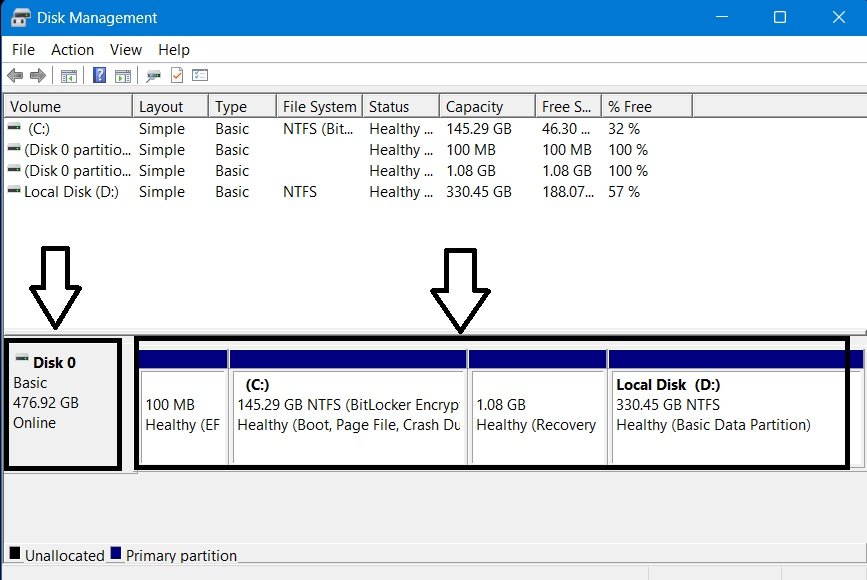Select the 100 MB Healthy EFI partition block
867x580 pixels.
point(183,407)
